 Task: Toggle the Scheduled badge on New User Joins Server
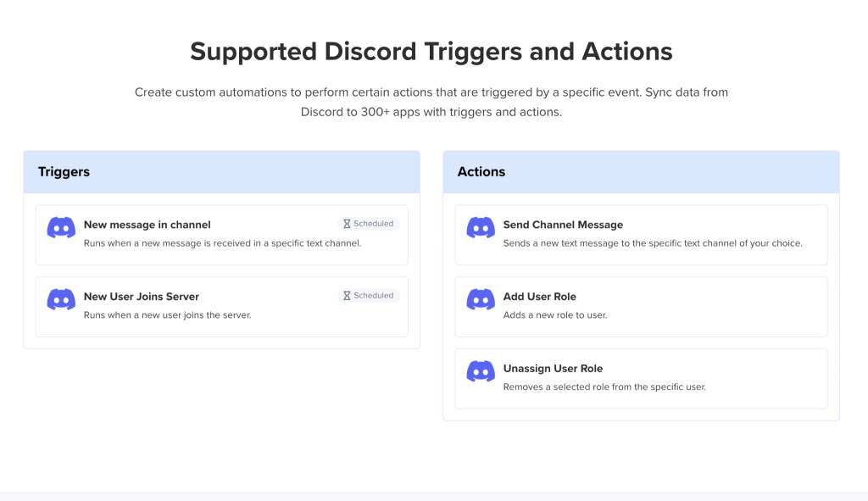click(369, 295)
